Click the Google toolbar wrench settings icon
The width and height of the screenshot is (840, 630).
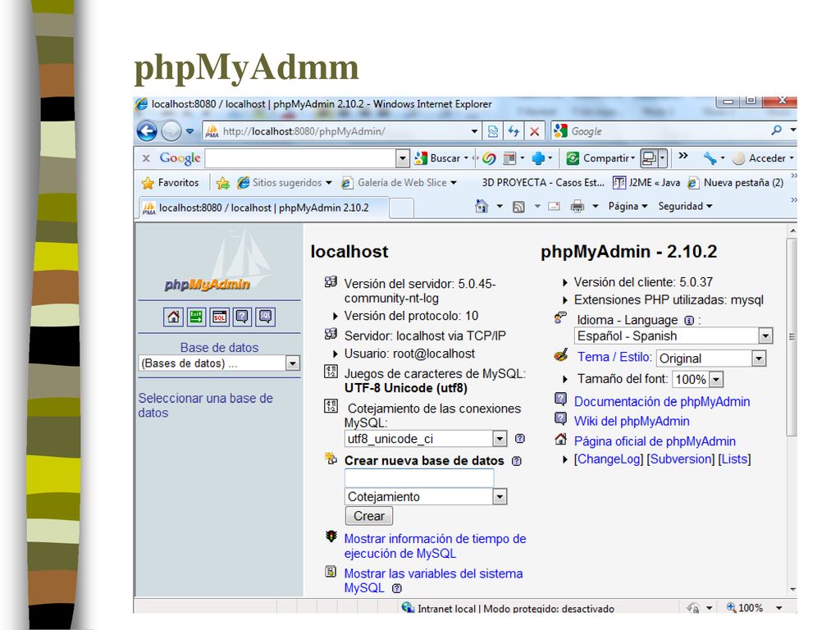tap(710, 158)
